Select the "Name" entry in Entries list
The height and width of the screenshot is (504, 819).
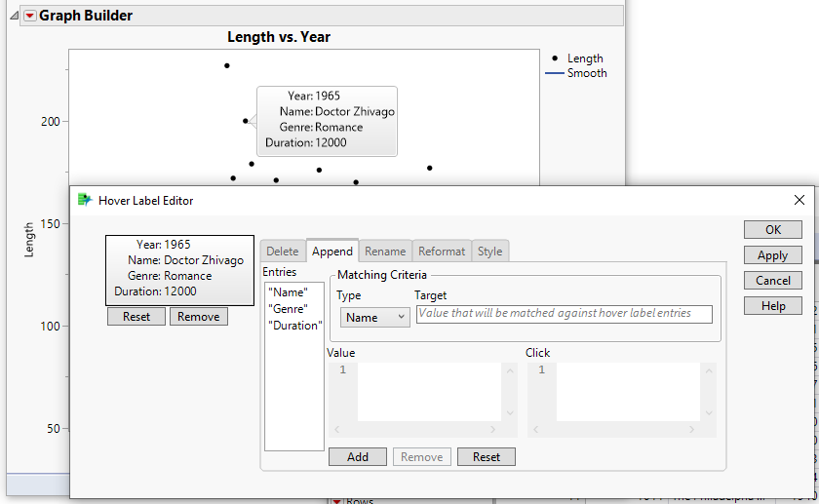288,292
